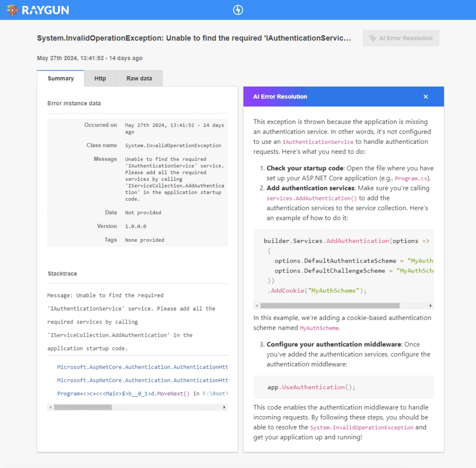The image size is (476, 468).
Task: Click the AI Error Resolution panel title
Action: [280, 97]
